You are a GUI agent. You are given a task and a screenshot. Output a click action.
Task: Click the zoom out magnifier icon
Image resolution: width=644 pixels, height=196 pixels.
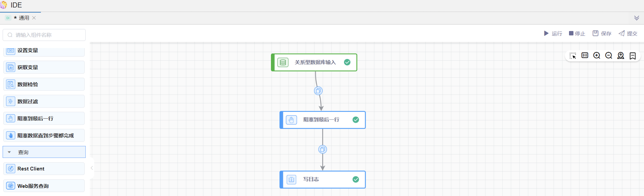tap(609, 55)
